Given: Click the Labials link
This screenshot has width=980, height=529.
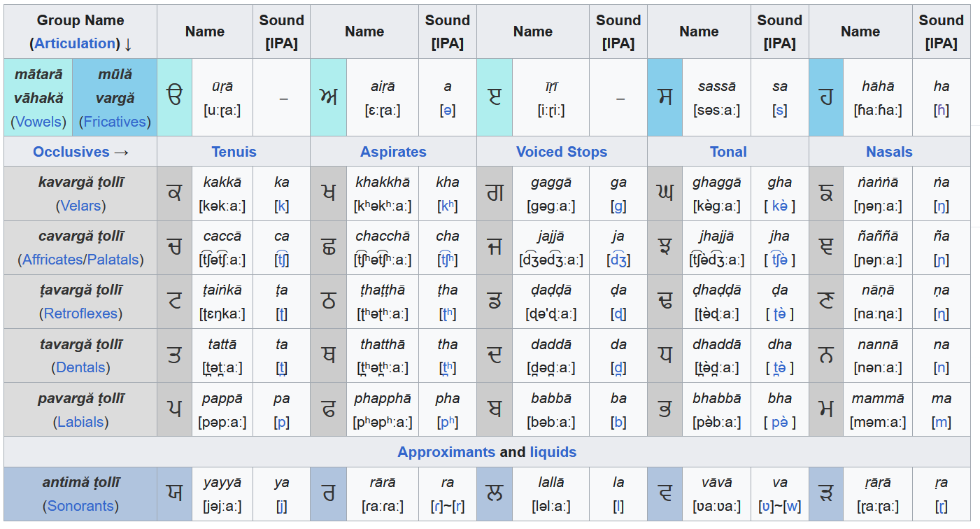Looking at the screenshot, I should [x=80, y=422].
